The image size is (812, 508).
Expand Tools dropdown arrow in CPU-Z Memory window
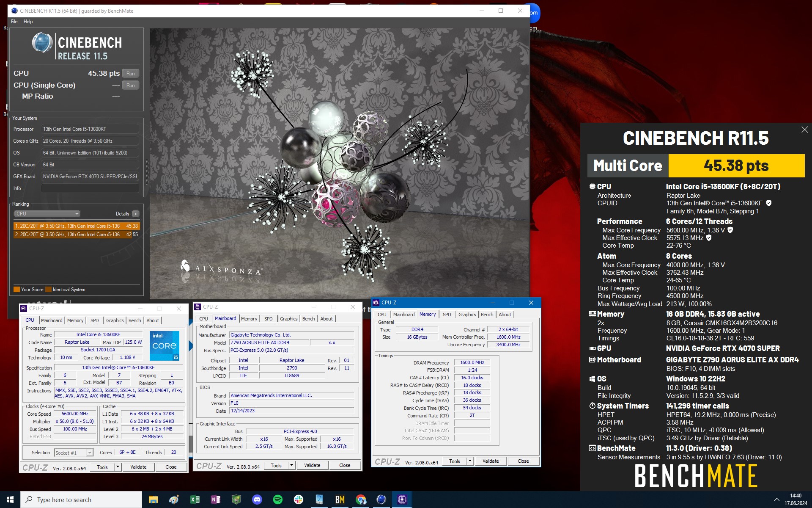[470, 461]
